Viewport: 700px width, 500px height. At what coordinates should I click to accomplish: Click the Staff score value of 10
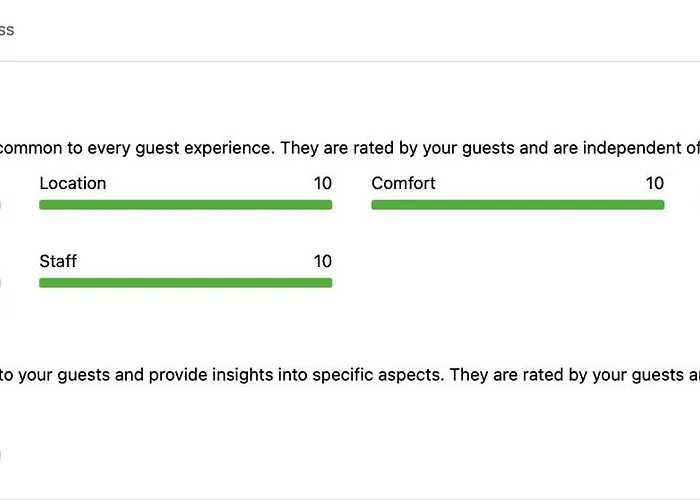click(322, 261)
